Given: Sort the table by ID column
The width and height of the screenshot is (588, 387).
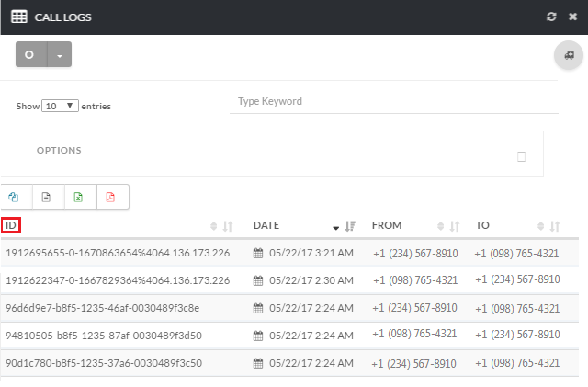Looking at the screenshot, I should (11, 225).
